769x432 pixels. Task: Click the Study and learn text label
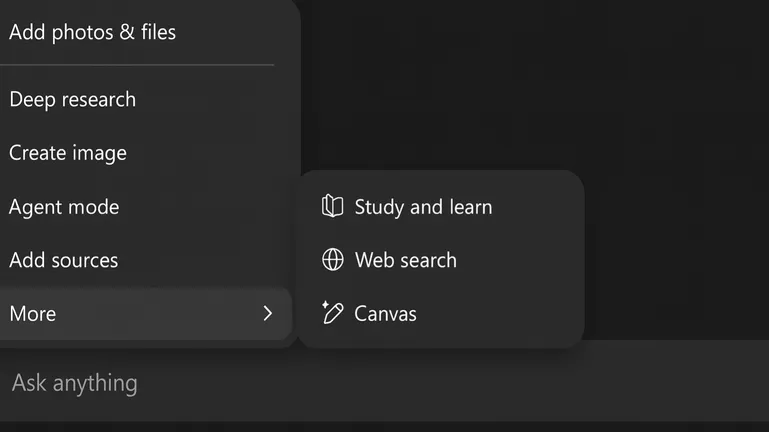423,207
